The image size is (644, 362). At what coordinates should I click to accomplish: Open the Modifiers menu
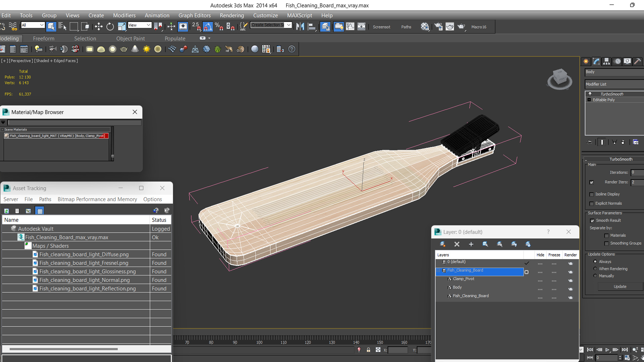tap(124, 15)
